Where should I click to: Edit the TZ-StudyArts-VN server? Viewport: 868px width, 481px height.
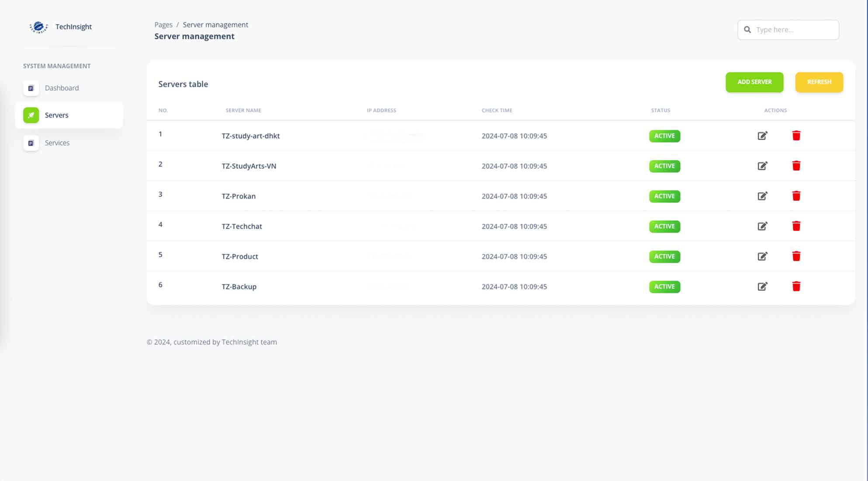click(x=762, y=166)
